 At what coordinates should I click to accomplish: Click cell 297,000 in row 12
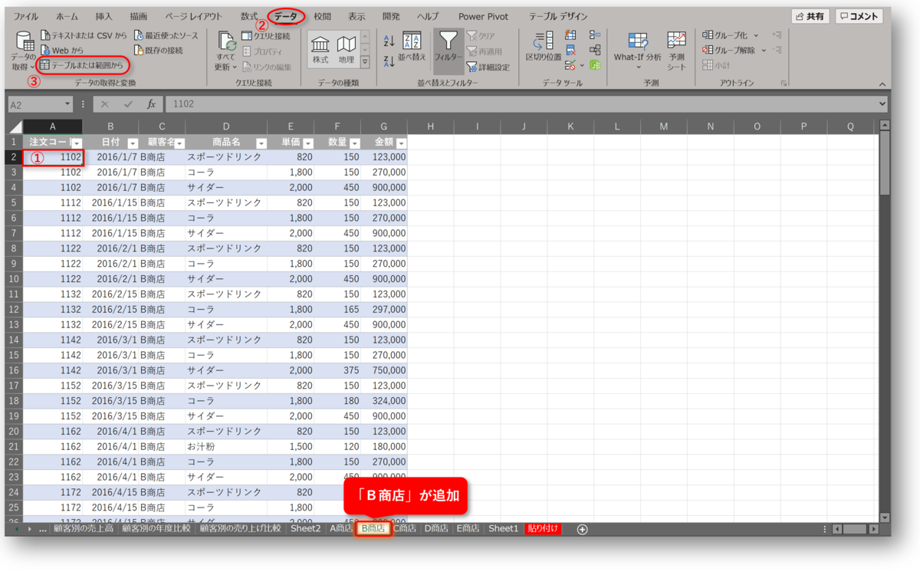pyautogui.click(x=384, y=309)
